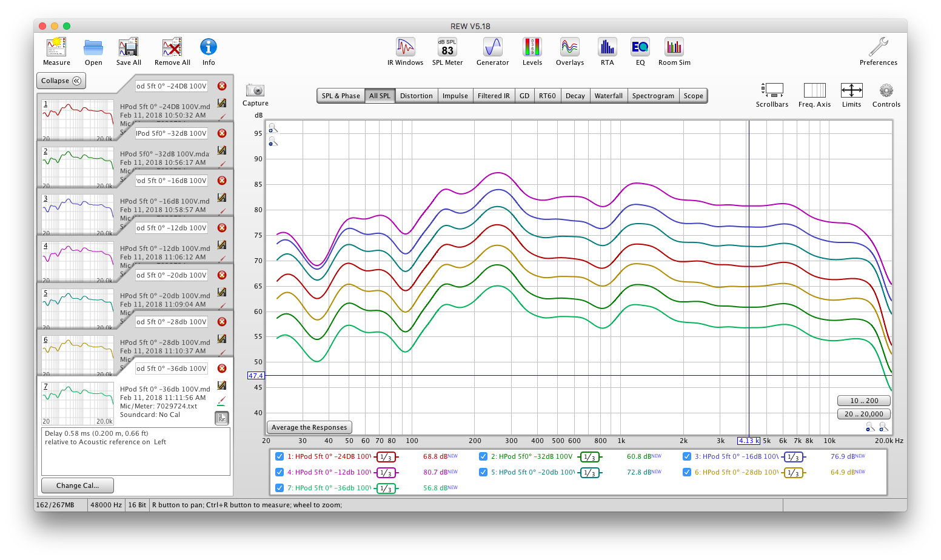
Task: Open the GD tab
Action: 524,96
